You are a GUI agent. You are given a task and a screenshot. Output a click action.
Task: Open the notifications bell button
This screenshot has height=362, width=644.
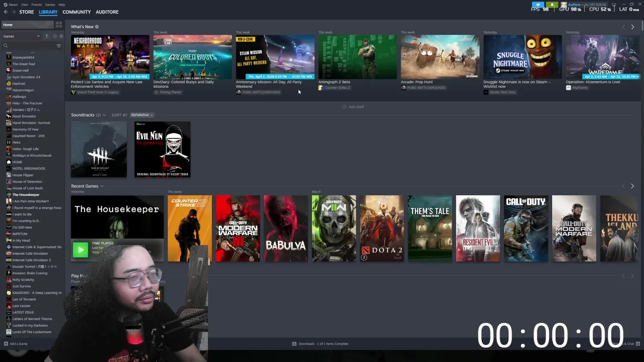click(x=552, y=5)
